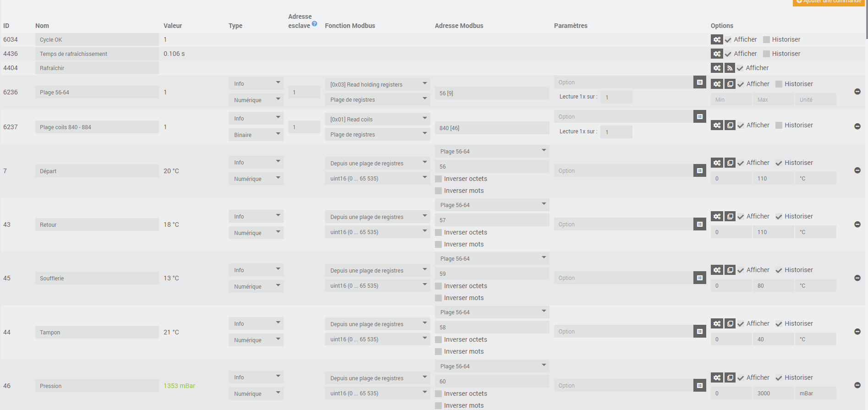Enable Historiser for Cycle OK
Viewport: 868px width, 410px height.
coord(766,40)
